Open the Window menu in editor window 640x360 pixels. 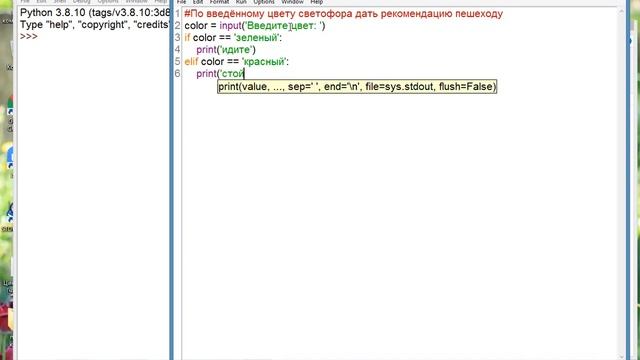pos(292,2)
